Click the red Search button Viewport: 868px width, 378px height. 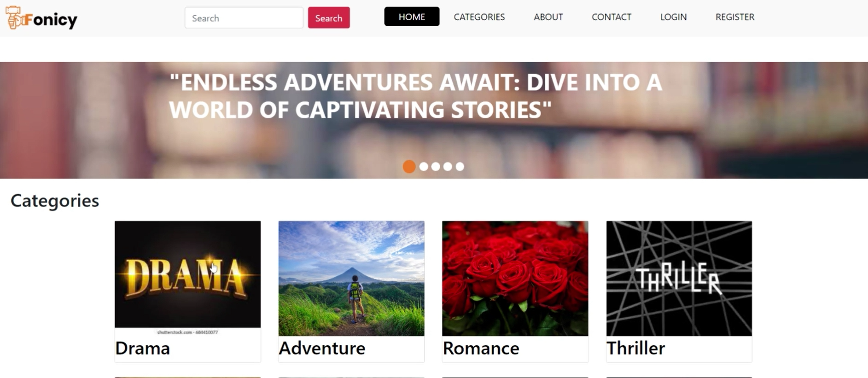click(x=329, y=17)
